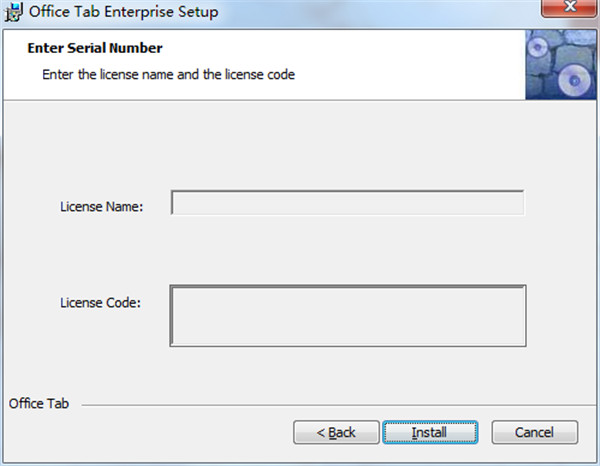Click blank area between the license fields
This screenshot has width=600, height=466.
point(347,250)
